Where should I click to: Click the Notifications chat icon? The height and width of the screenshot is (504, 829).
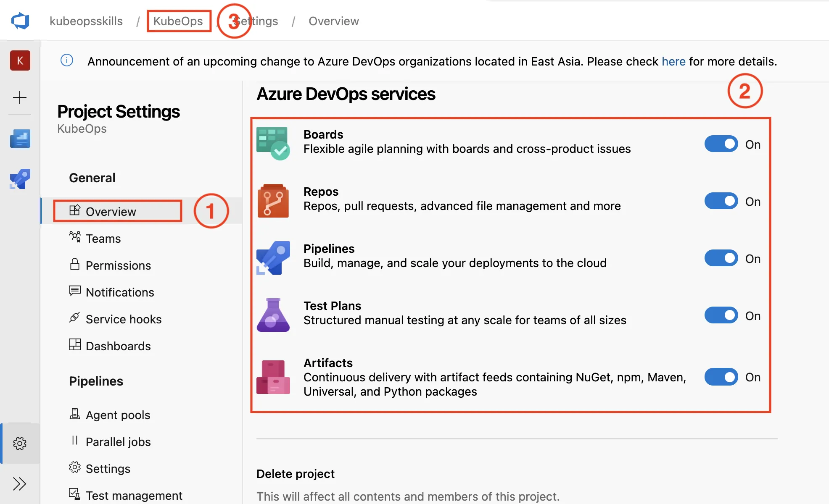pos(75,291)
